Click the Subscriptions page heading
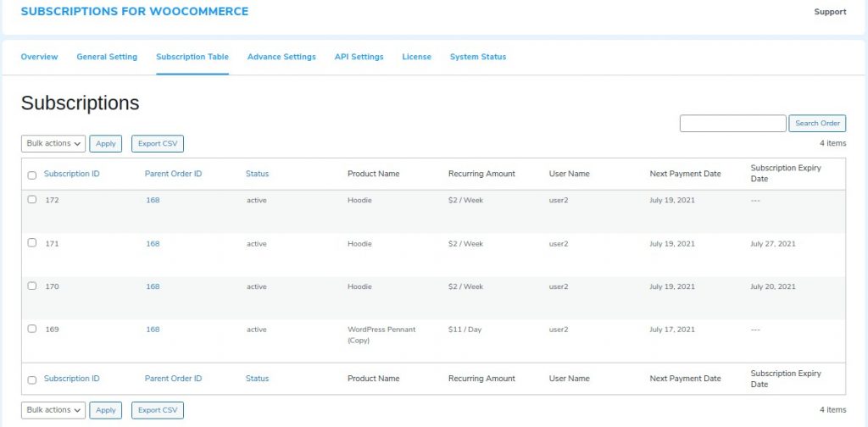Screen dimensions: 868x427 [81, 103]
